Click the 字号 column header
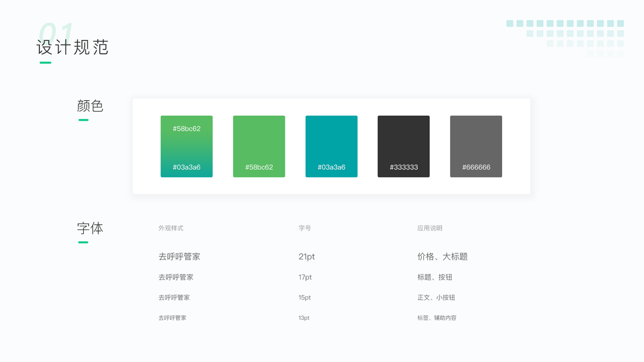The height and width of the screenshot is (362, 644). click(305, 228)
